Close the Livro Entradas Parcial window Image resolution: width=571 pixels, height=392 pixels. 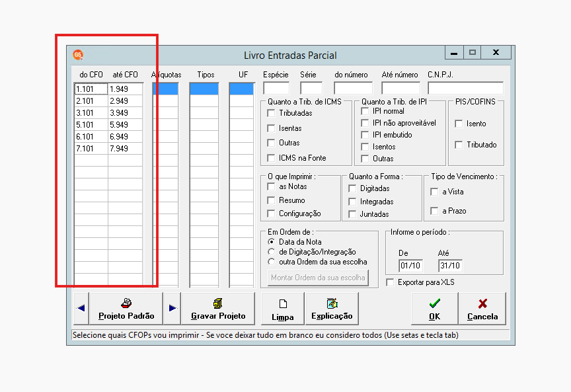496,53
